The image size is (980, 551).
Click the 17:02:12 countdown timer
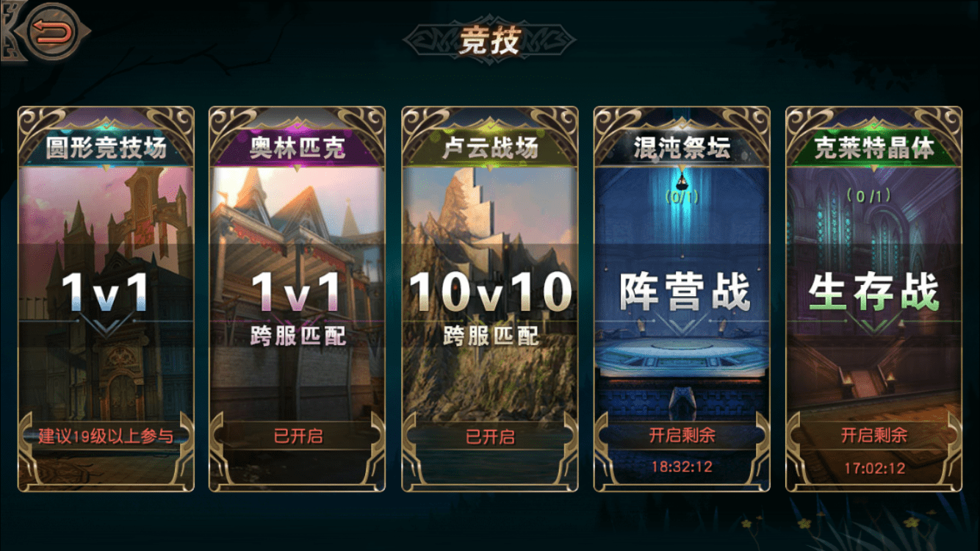click(873, 468)
